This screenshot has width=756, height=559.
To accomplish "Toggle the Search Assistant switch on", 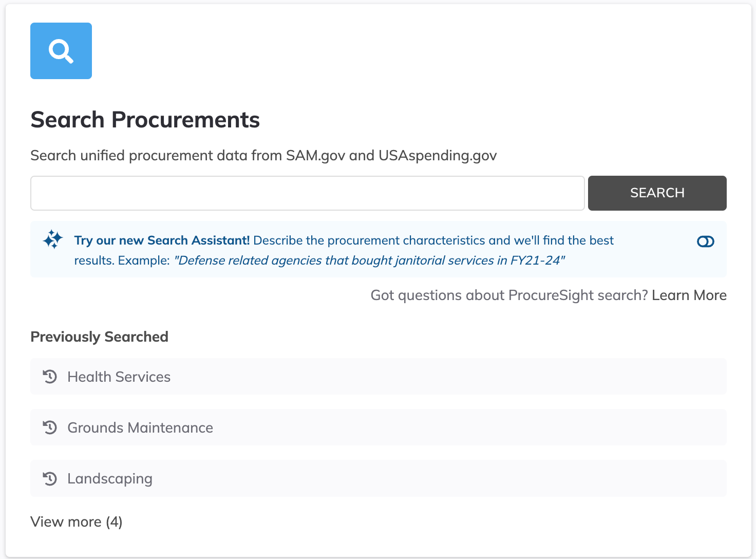I will 706,241.
